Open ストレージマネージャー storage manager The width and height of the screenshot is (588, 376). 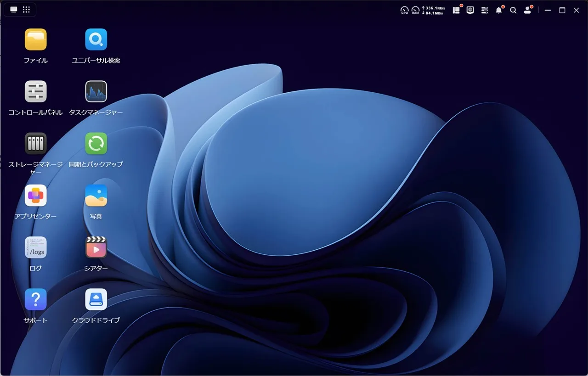35,144
